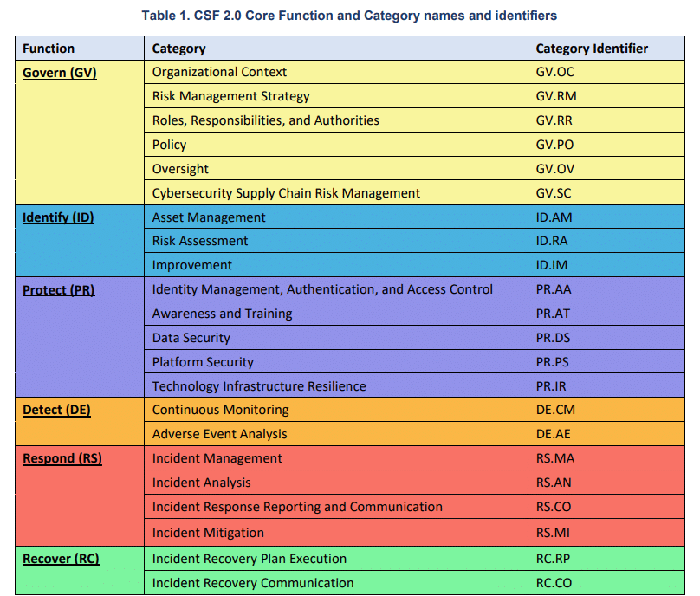Viewport: 700px width, 596px height.
Task: Select 'Technology Infrastructure Resilience' cell
Action: click(x=336, y=385)
